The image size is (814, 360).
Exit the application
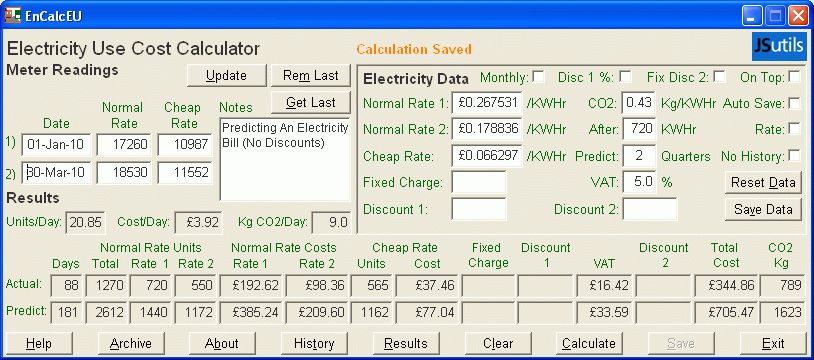[x=774, y=343]
